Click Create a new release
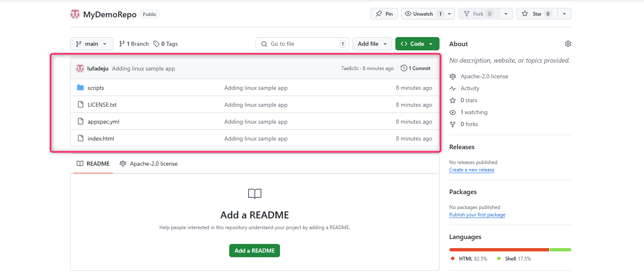The width and height of the screenshot is (644, 272). (472, 170)
